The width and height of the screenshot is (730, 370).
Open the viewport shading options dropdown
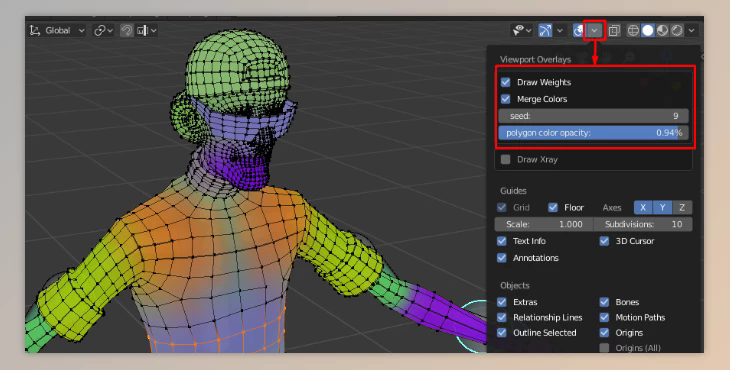point(691,31)
